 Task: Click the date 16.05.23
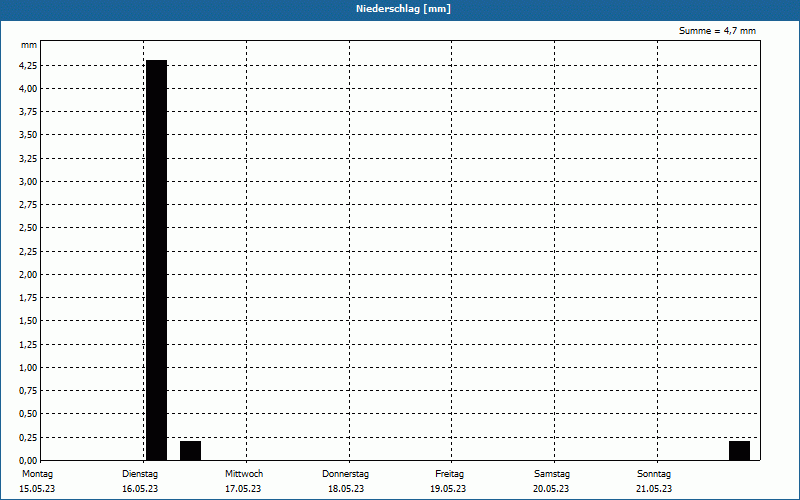pos(140,489)
